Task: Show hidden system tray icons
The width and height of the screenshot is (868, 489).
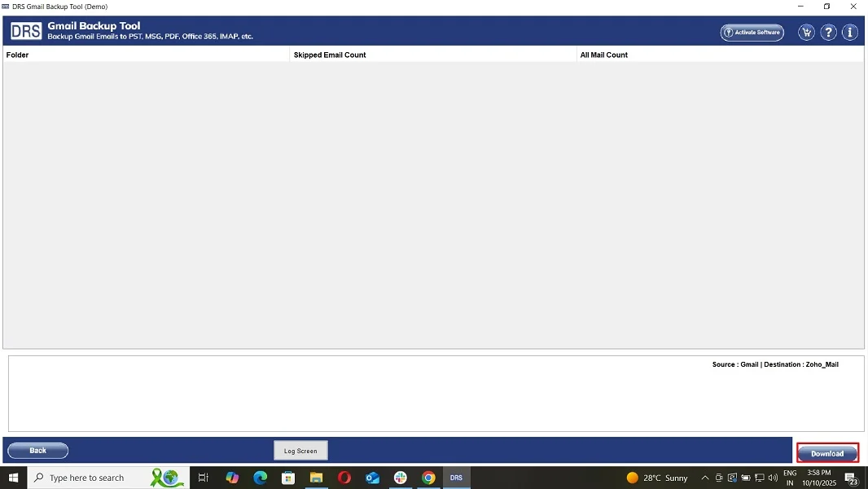Action: click(704, 478)
